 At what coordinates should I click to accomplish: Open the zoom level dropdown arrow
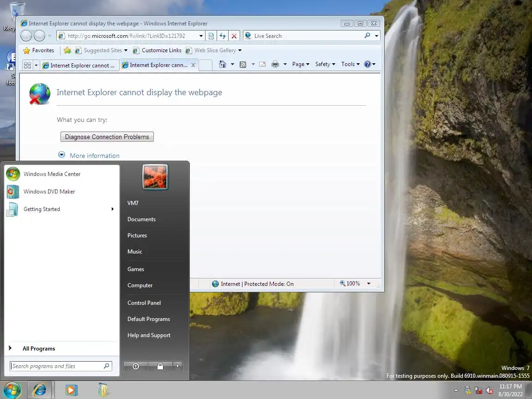[x=369, y=283]
